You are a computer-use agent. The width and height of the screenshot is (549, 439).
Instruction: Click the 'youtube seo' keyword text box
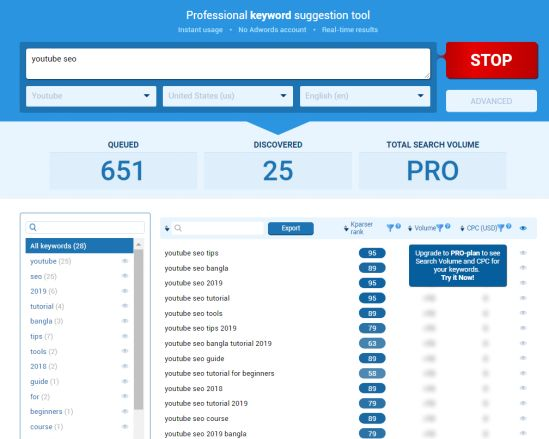tap(228, 64)
